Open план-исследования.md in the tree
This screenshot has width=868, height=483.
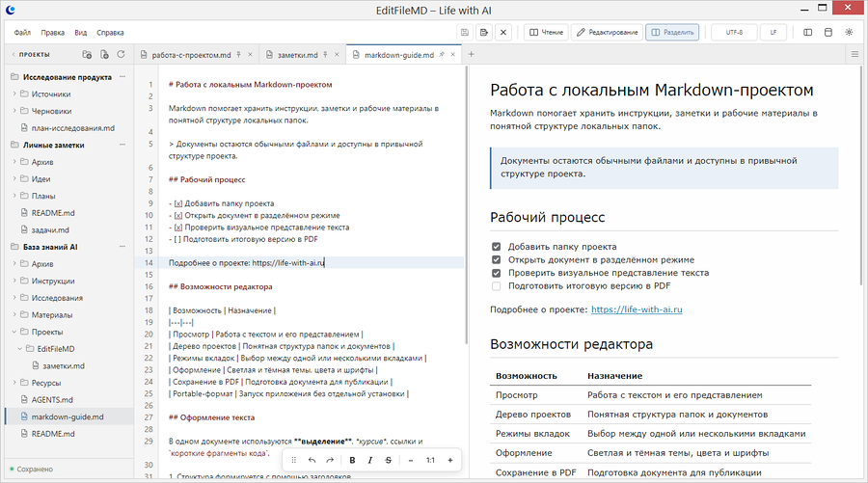[73, 128]
